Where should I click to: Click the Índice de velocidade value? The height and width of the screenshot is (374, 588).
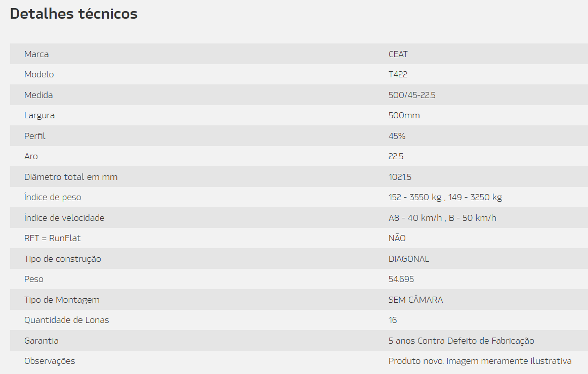click(442, 218)
